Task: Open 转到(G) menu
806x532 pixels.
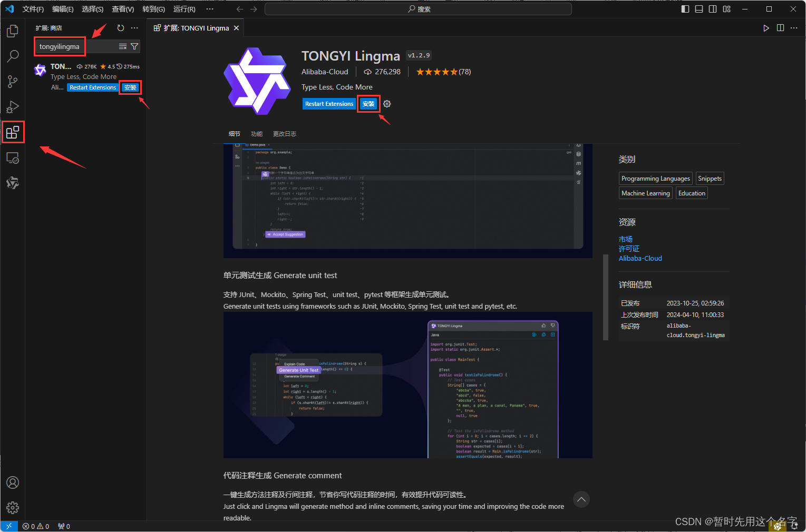Action: pyautogui.click(x=153, y=9)
